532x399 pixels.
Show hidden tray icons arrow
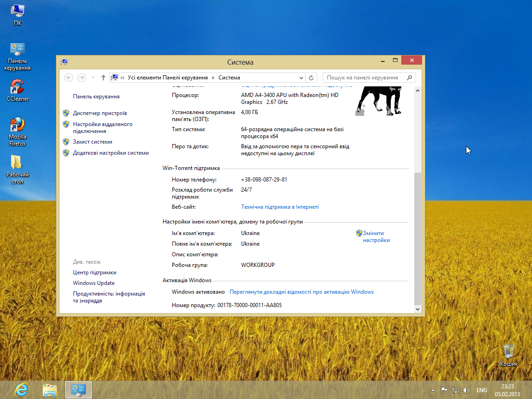(433, 390)
